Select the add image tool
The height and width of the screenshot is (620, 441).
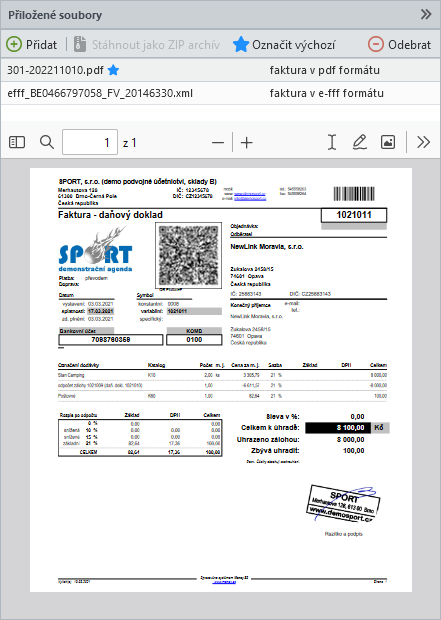click(388, 142)
